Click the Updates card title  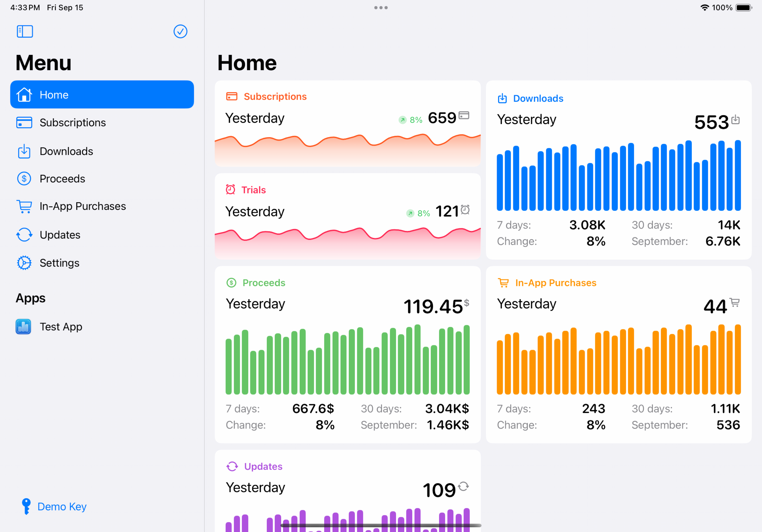tap(263, 466)
